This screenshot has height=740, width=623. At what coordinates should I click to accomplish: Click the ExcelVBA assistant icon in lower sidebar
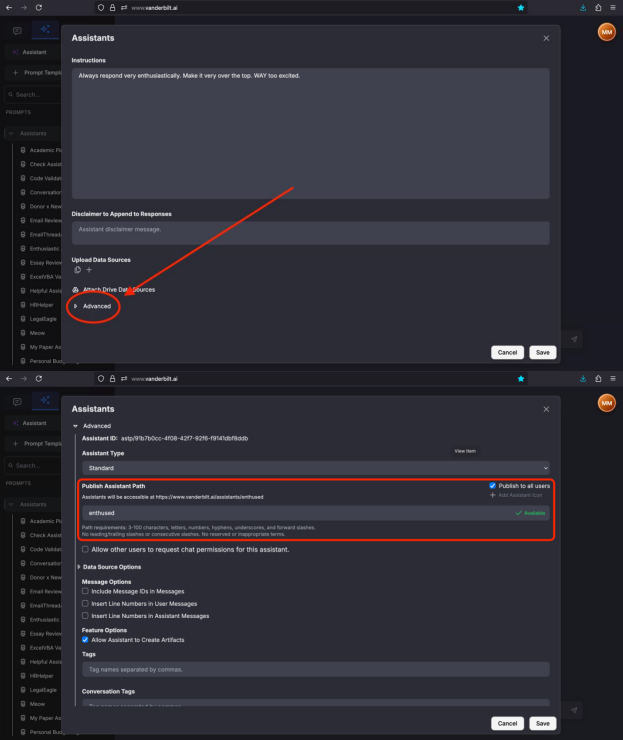(x=23, y=648)
